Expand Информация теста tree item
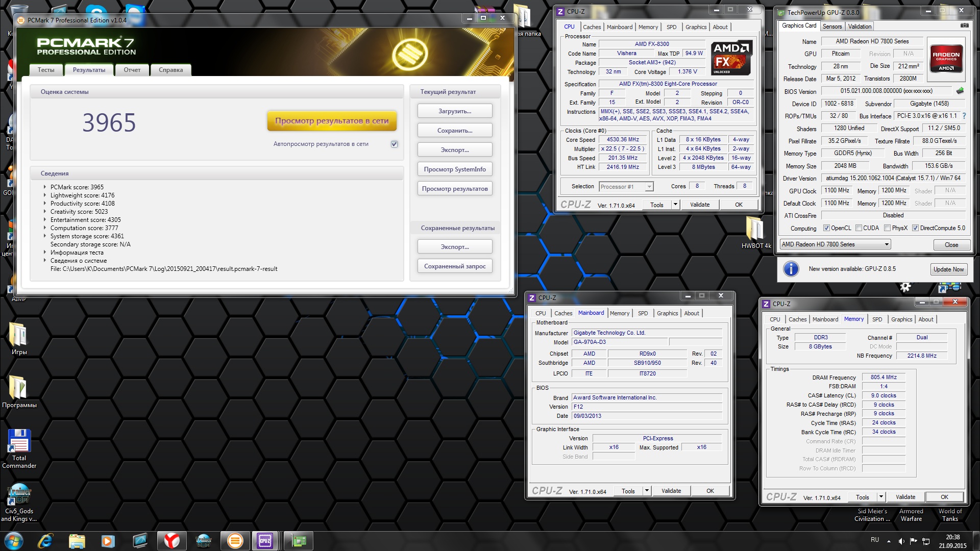This screenshot has height=551, width=980. 45,253
